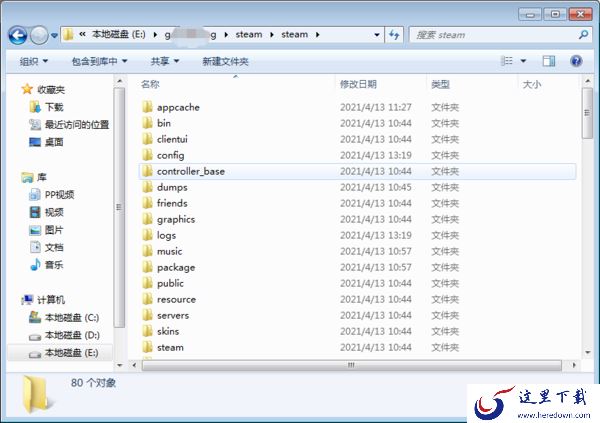The image size is (600, 423).
Task: Select 本地磁盘 (E:) in the address path
Action: click(x=119, y=35)
